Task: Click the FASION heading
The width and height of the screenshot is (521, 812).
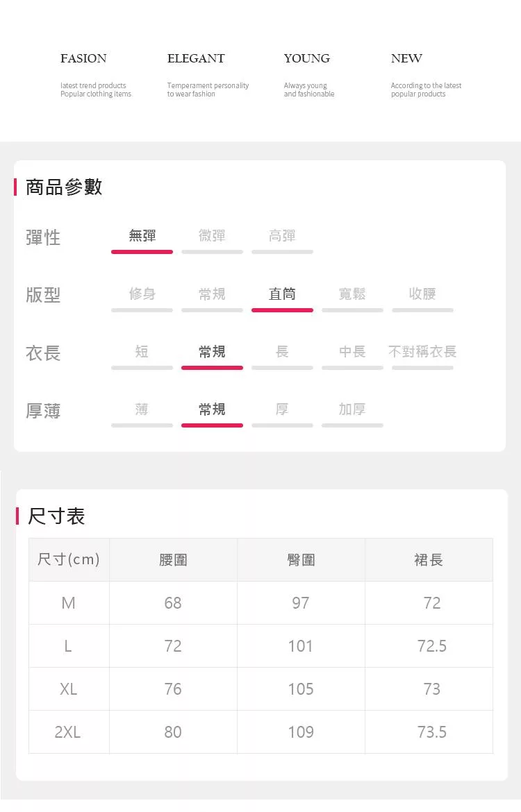Action: [x=83, y=59]
